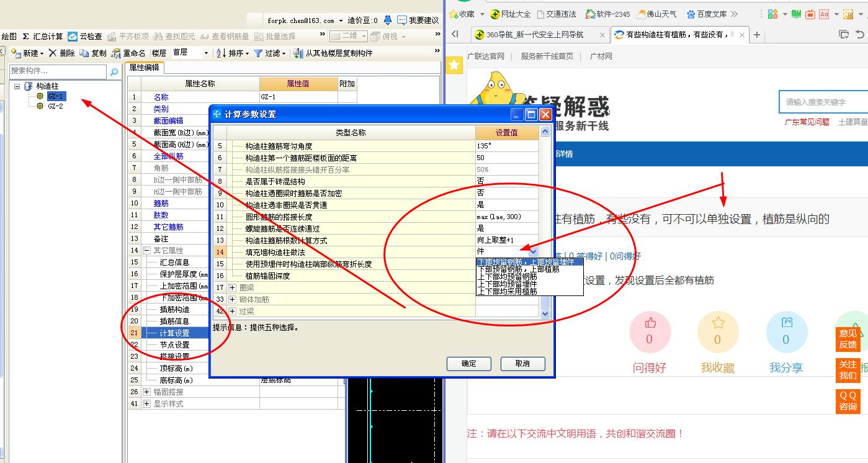Confirm dialog with 确定 button

[469, 364]
